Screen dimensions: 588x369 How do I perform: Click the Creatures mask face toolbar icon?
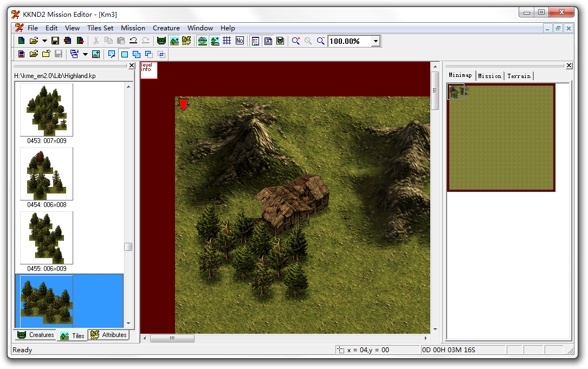coord(161,41)
